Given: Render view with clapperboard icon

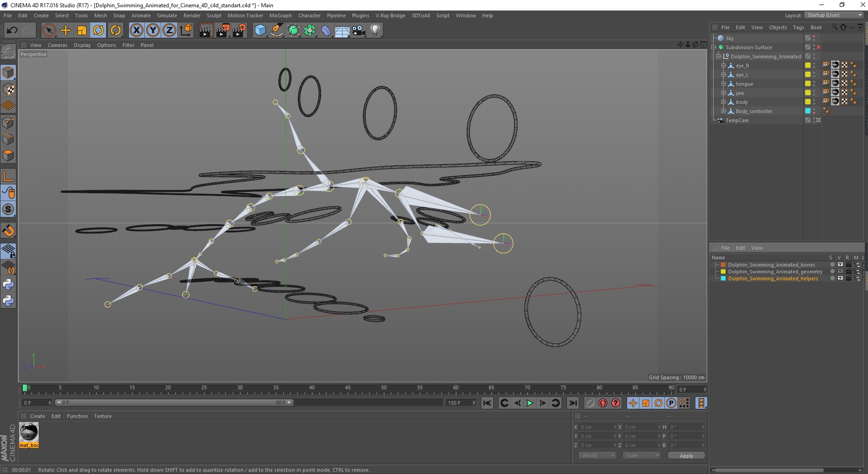Looking at the screenshot, I should click(x=206, y=31).
